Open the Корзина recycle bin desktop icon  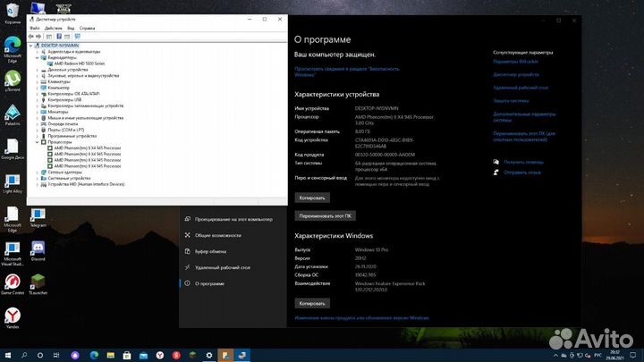click(x=13, y=13)
